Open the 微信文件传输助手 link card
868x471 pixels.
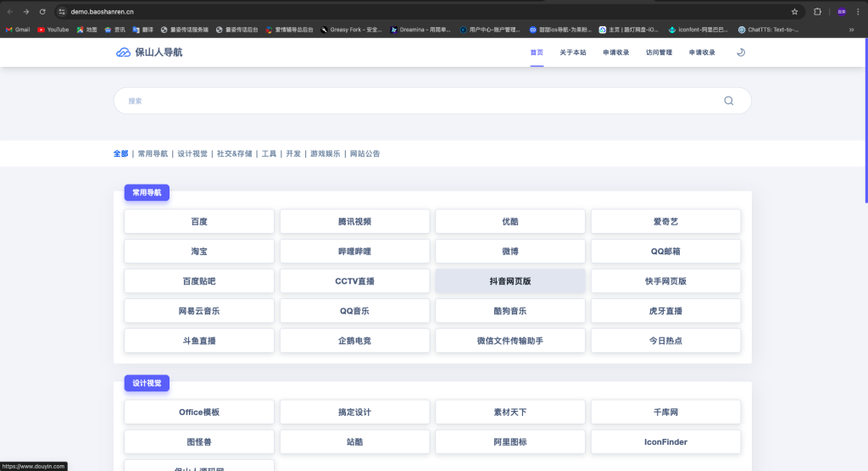pyautogui.click(x=510, y=341)
